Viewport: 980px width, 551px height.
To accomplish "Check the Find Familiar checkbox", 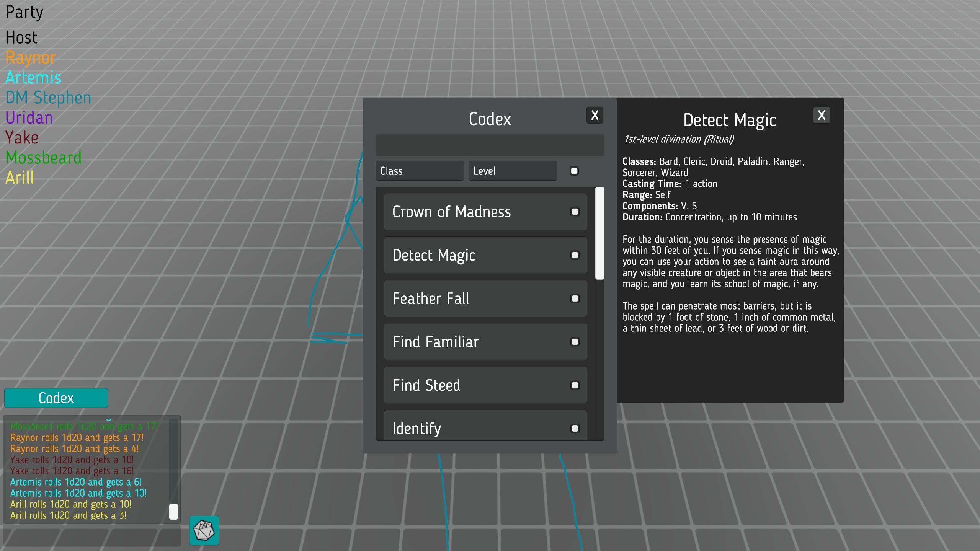I will (575, 342).
